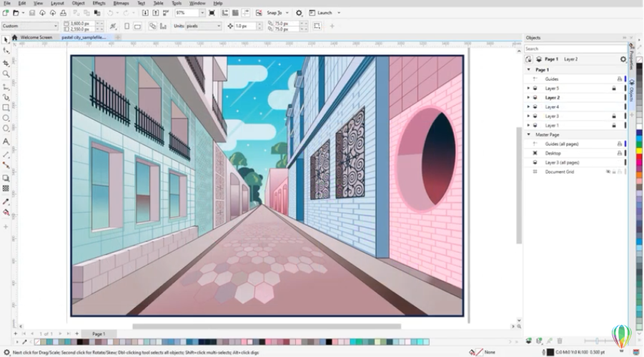Open the Options gear icon in toolbar
This screenshot has height=357, width=644.
coord(299,13)
